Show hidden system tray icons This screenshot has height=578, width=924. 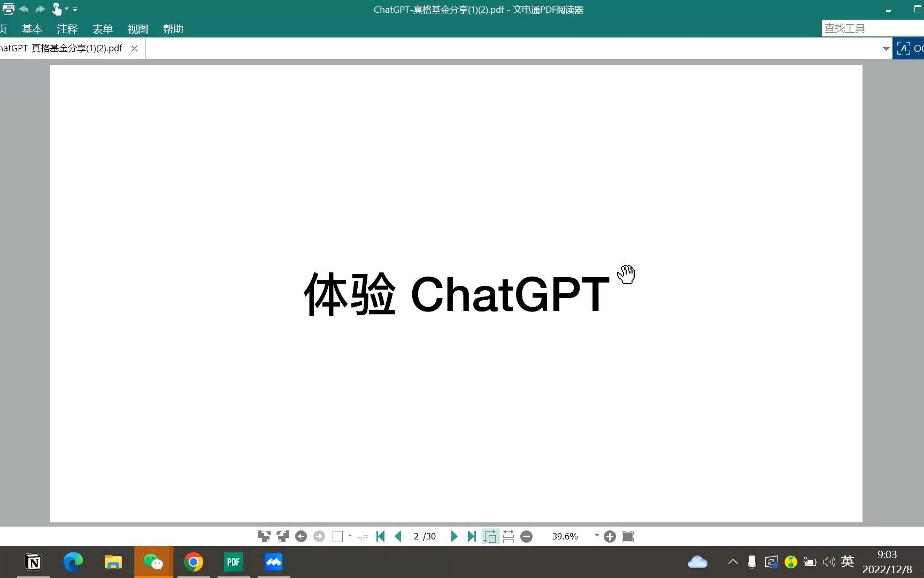(x=733, y=562)
